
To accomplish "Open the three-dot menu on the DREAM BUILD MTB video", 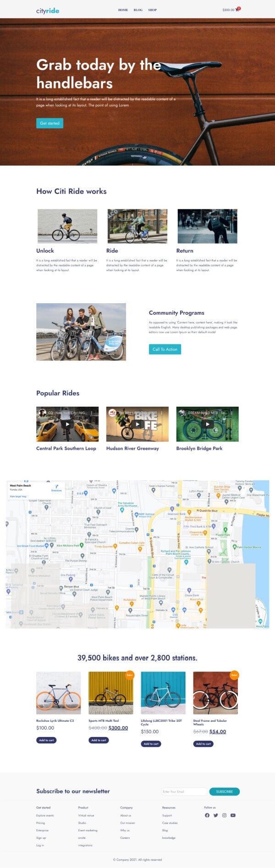I will [231, 413].
